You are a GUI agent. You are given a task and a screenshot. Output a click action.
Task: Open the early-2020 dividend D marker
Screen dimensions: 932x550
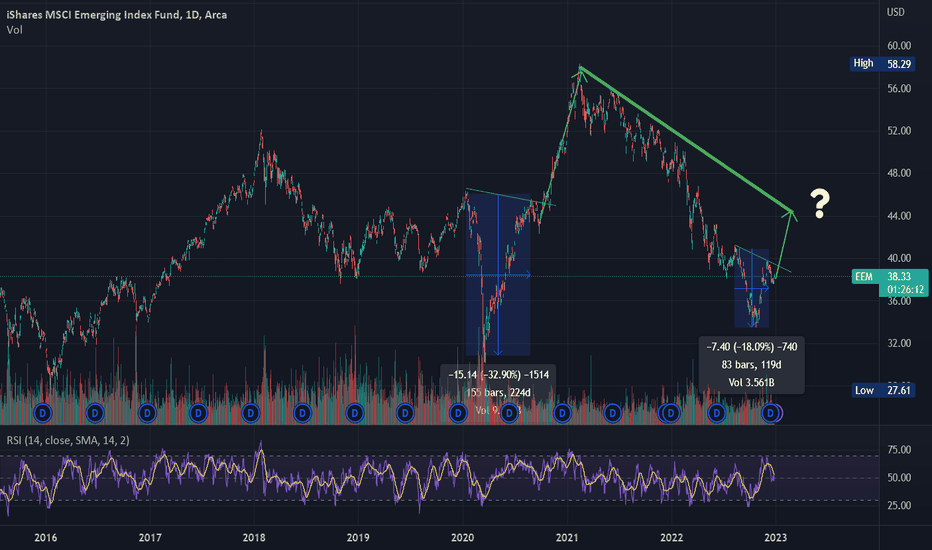click(458, 412)
